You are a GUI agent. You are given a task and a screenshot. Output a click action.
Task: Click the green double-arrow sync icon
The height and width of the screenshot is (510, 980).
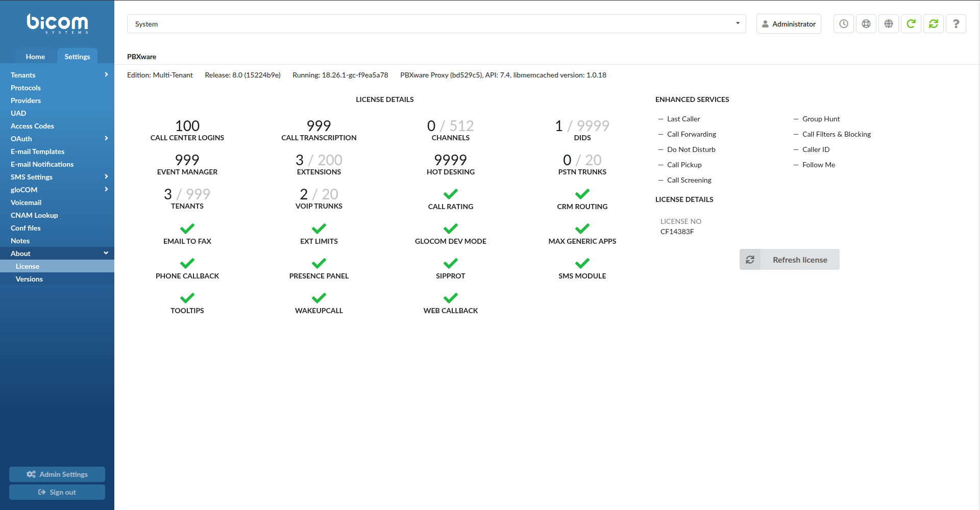[934, 24]
